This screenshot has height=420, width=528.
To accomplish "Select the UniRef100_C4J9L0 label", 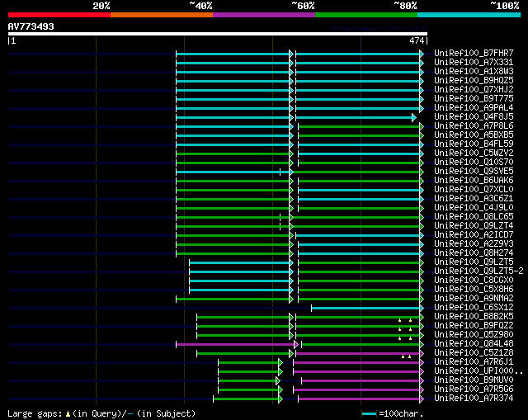I will coord(474,208).
